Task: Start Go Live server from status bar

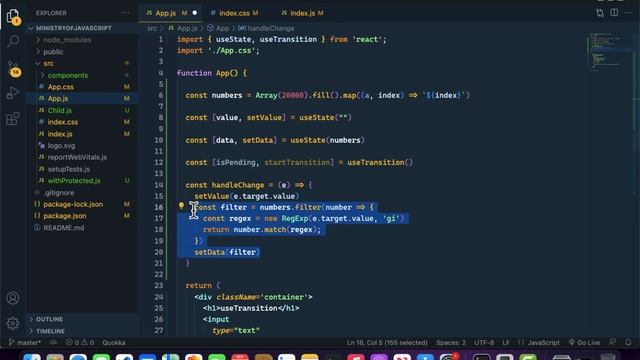Action: point(584,342)
